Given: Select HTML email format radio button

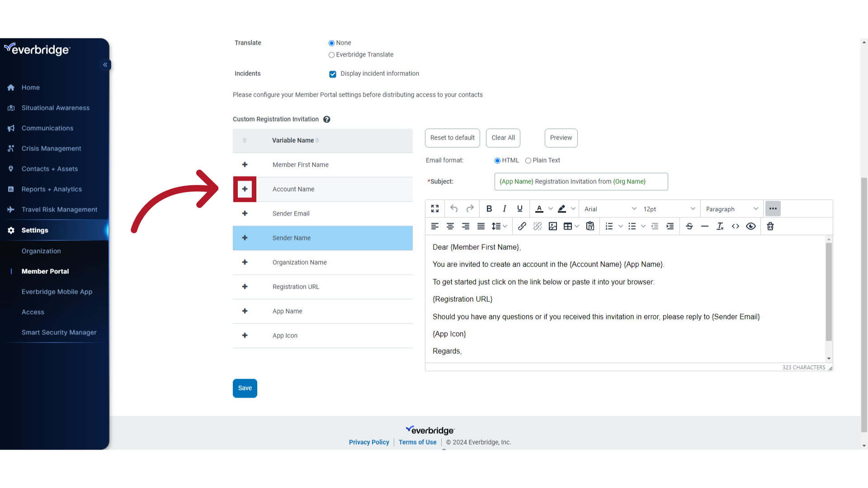Looking at the screenshot, I should [497, 160].
